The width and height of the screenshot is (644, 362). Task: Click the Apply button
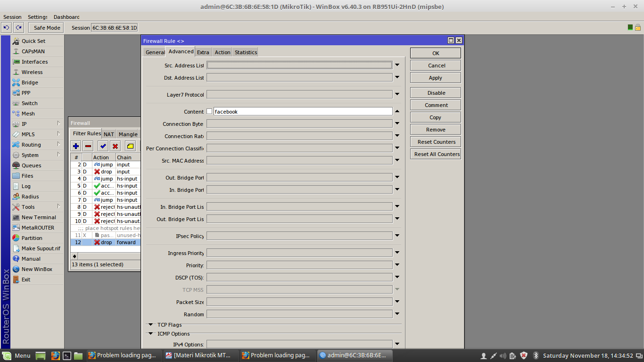[436, 78]
